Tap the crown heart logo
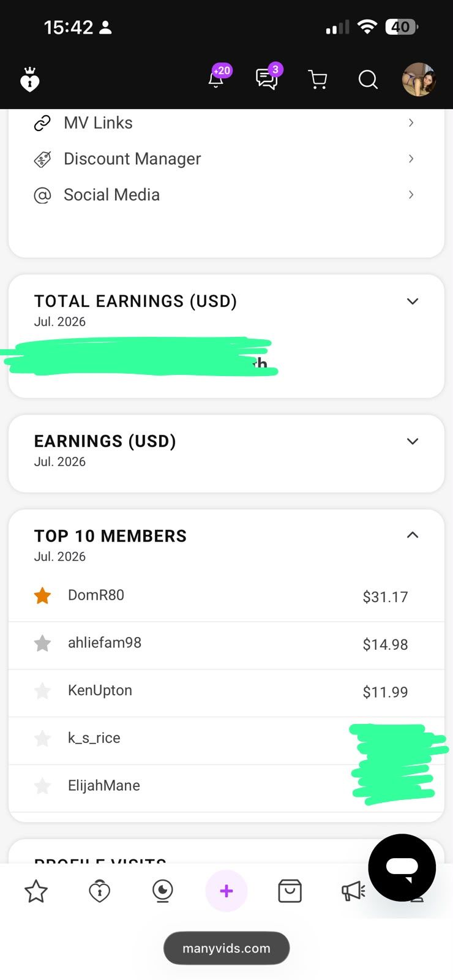This screenshot has height=980, width=453. coord(29,80)
